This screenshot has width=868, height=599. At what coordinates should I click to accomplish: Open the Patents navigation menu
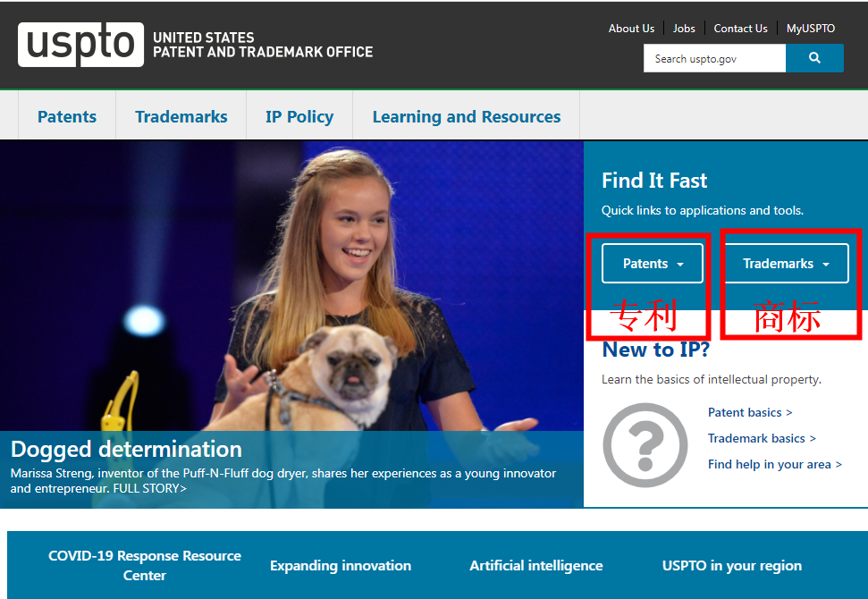click(67, 117)
